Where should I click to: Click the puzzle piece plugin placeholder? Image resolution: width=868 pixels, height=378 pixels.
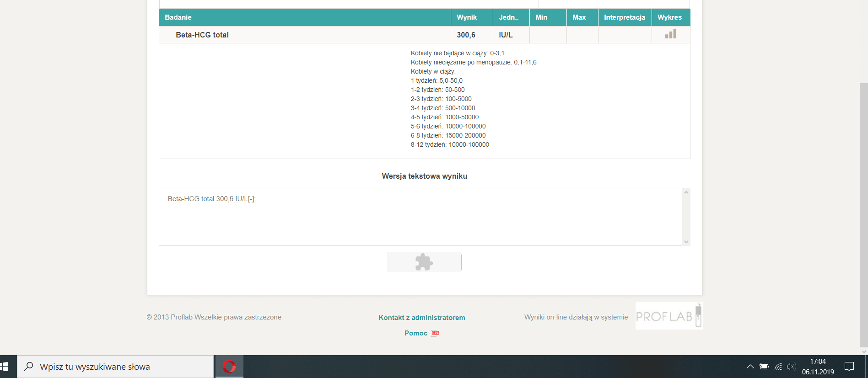click(424, 262)
